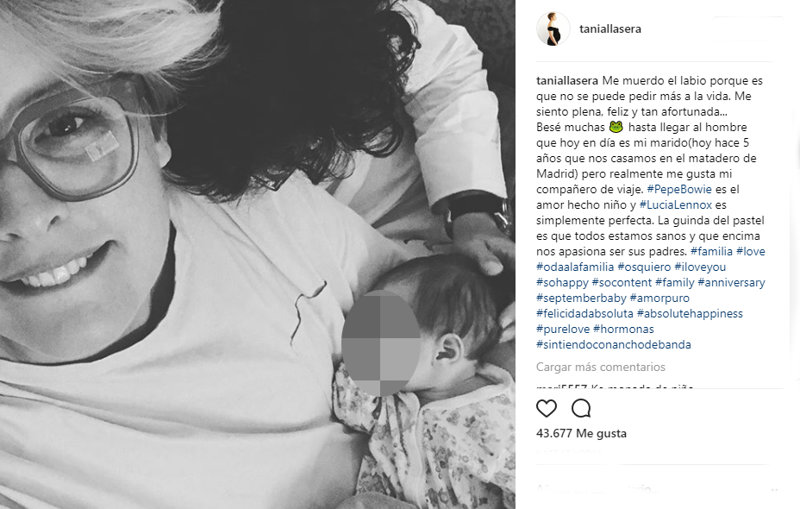Click the frog emoji in caption

(616, 127)
